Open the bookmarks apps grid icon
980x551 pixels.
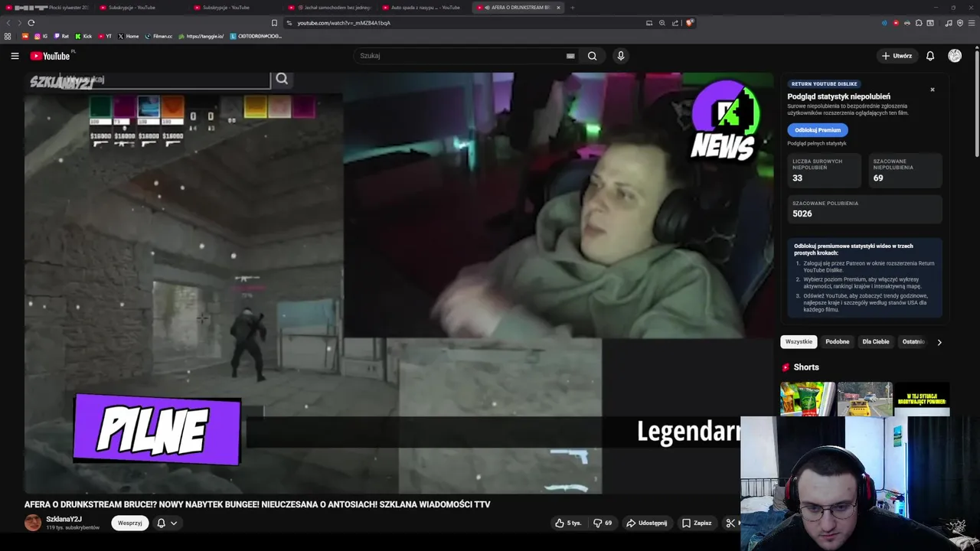click(x=8, y=36)
